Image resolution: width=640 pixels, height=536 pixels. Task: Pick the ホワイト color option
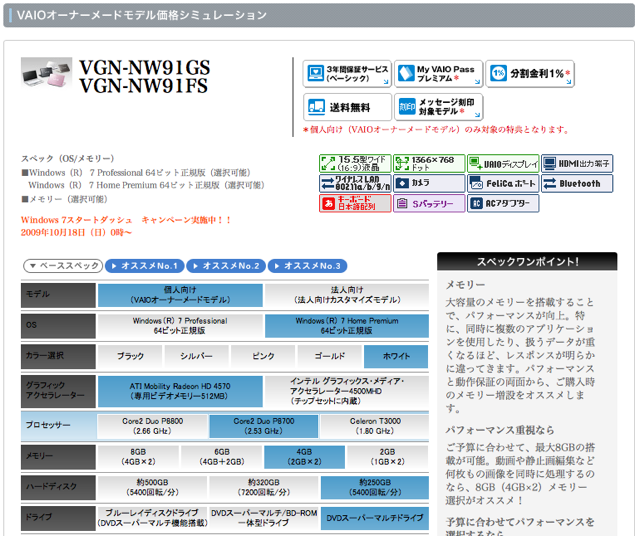396,356
